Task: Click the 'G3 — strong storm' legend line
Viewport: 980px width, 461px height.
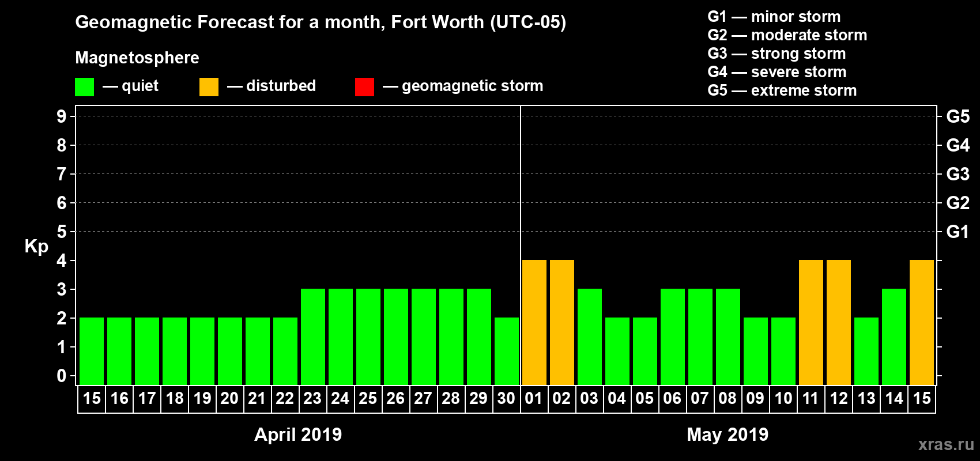Action: (x=777, y=54)
